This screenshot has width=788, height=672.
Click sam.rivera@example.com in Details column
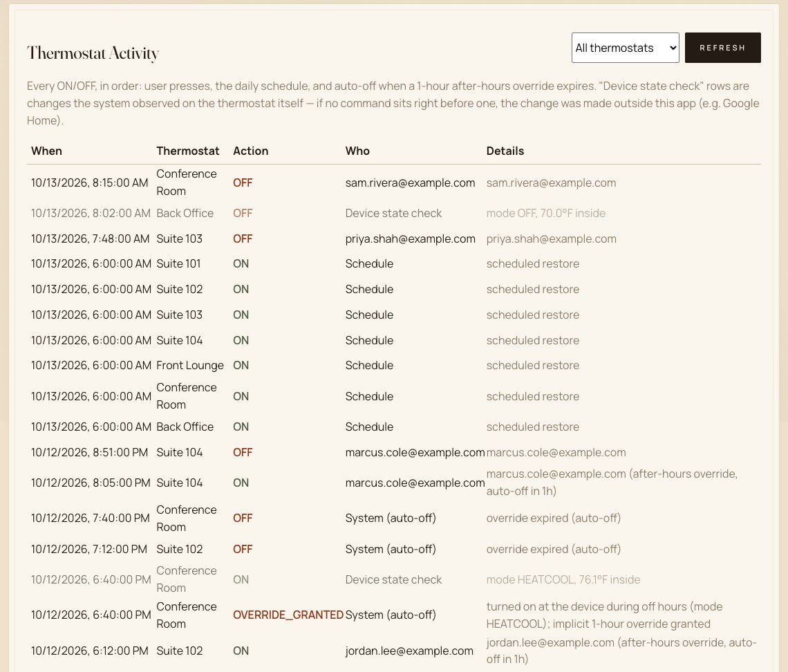(551, 183)
